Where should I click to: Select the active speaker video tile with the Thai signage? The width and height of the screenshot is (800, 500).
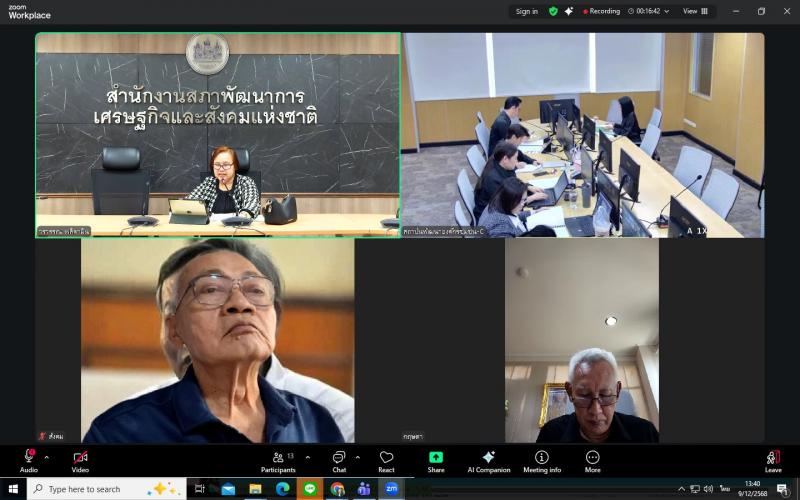(x=218, y=135)
